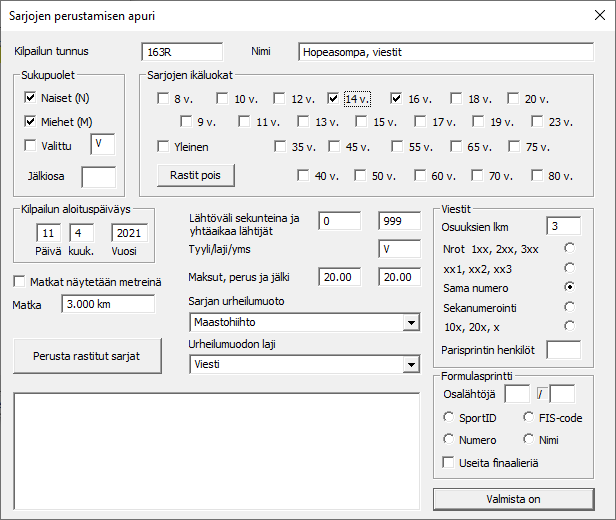Select the Sekanumerointi radio button
The width and height of the screenshot is (616, 520).
570,306
